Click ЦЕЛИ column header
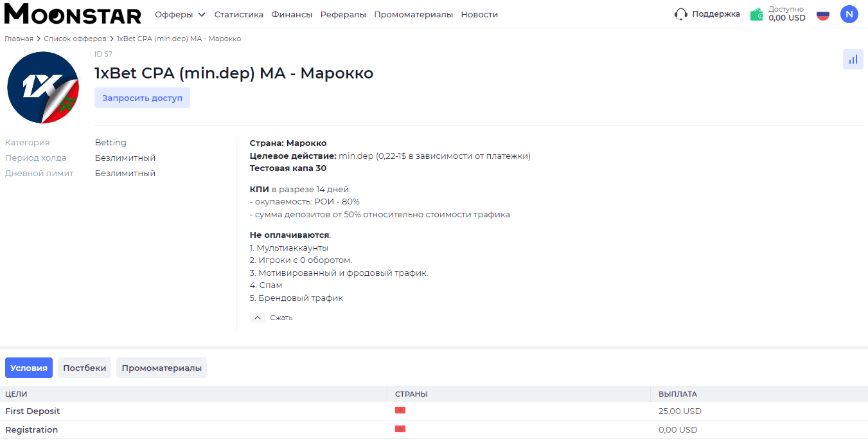Viewport: 868px width, 441px height. (x=16, y=394)
